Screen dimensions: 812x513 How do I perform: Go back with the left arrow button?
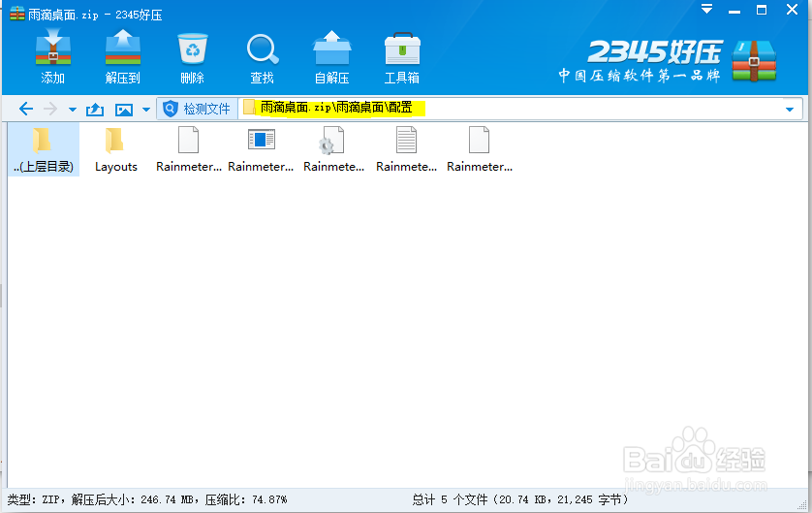pos(26,109)
